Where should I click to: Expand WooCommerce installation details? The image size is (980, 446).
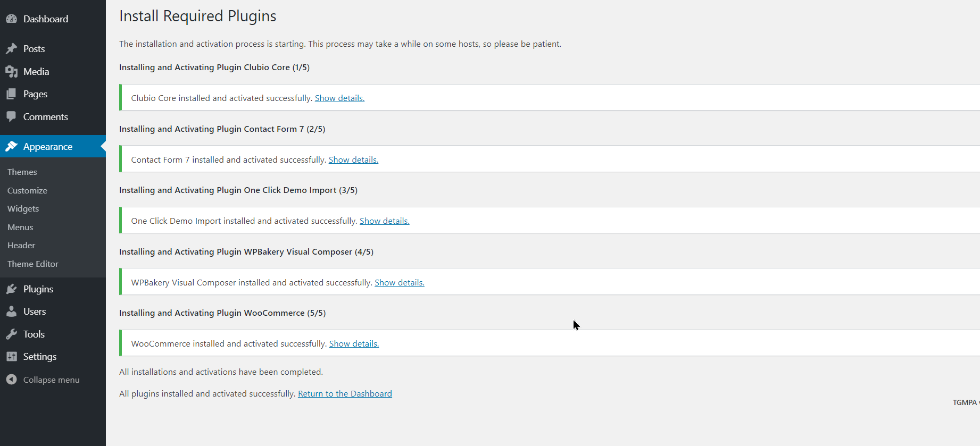pos(354,344)
